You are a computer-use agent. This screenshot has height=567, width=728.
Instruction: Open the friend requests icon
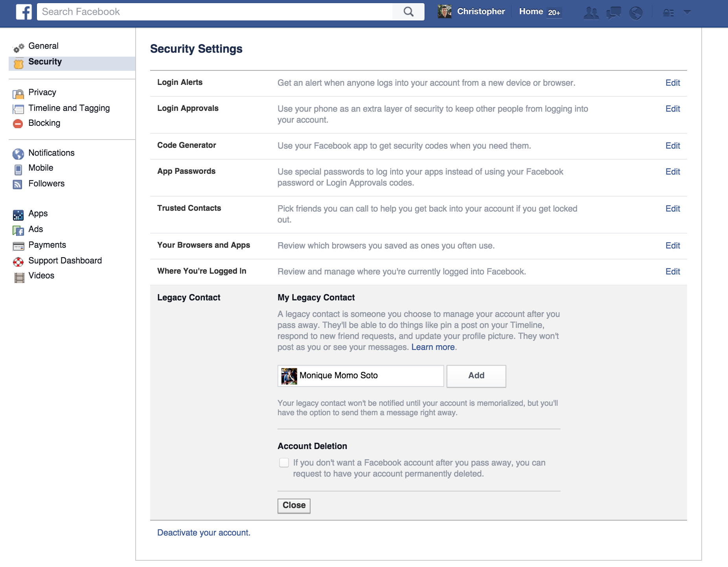click(x=591, y=13)
